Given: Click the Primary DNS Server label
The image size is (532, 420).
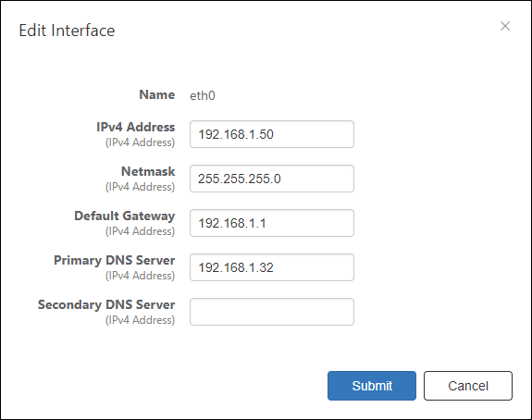Looking at the screenshot, I should [x=115, y=260].
